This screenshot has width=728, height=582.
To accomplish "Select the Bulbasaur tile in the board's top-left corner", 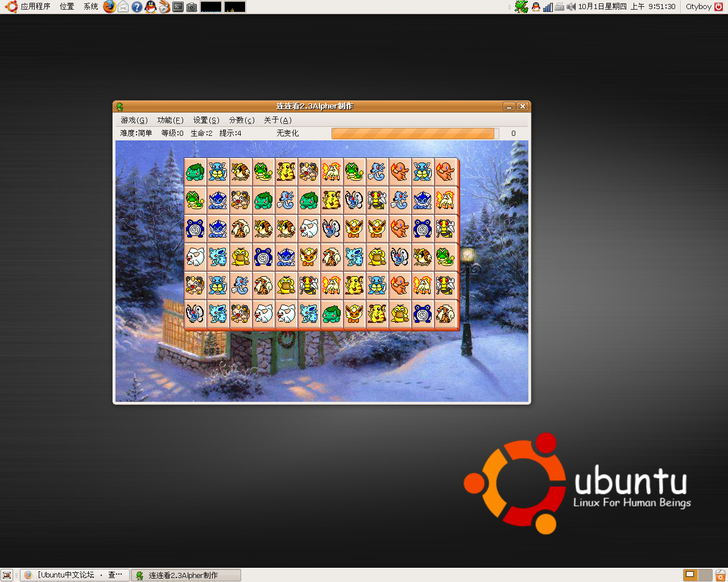I will click(195, 171).
